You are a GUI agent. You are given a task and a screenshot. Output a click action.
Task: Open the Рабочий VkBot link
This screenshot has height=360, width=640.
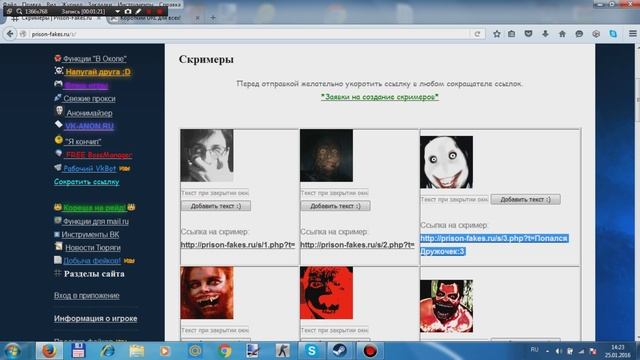tap(89, 168)
